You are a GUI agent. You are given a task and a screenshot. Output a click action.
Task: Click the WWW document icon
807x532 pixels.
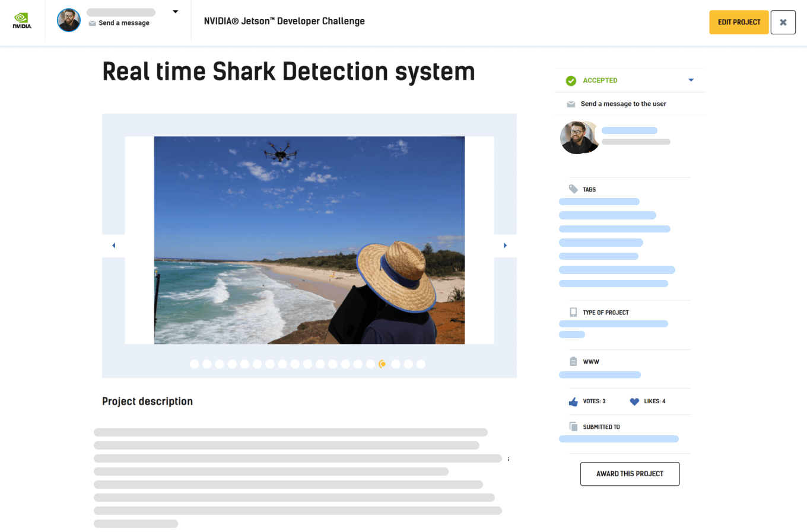coord(573,362)
